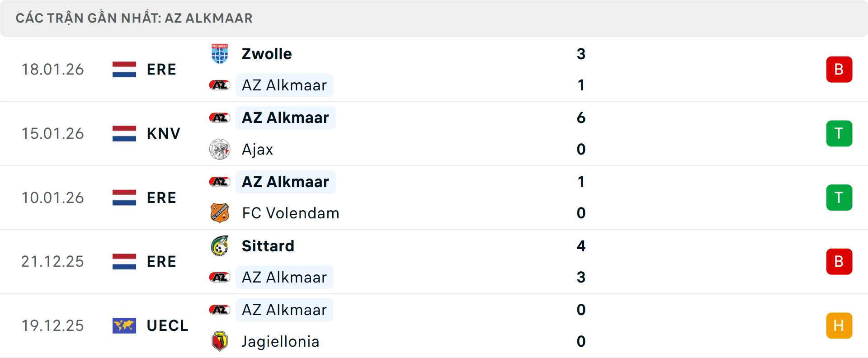This screenshot has height=358, width=868.
Task: Open the Jagiellonia team link
Action: click(x=280, y=341)
